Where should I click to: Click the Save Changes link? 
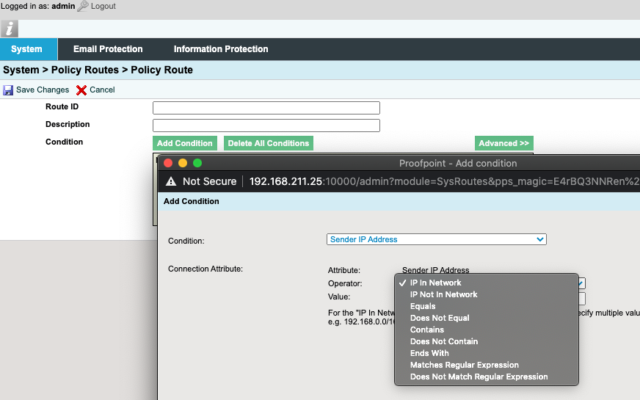(x=42, y=90)
